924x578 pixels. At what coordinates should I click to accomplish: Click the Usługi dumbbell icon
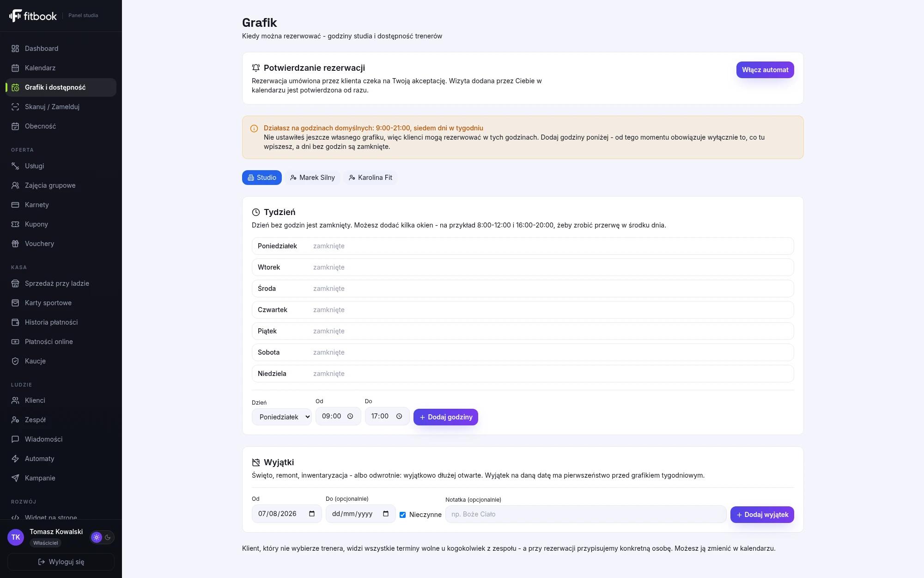15,166
